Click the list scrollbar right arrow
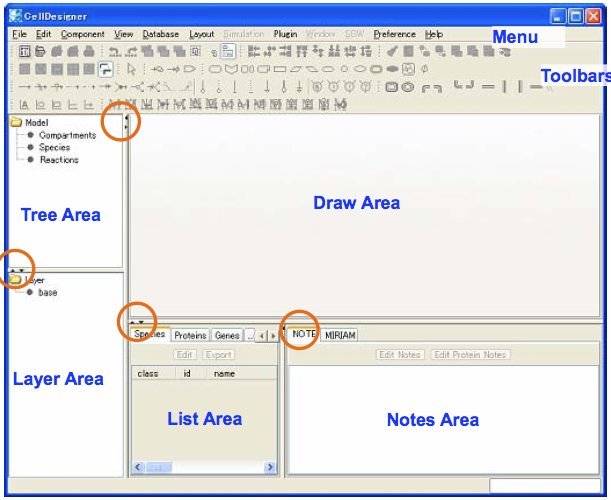The image size is (611, 500). [270, 467]
